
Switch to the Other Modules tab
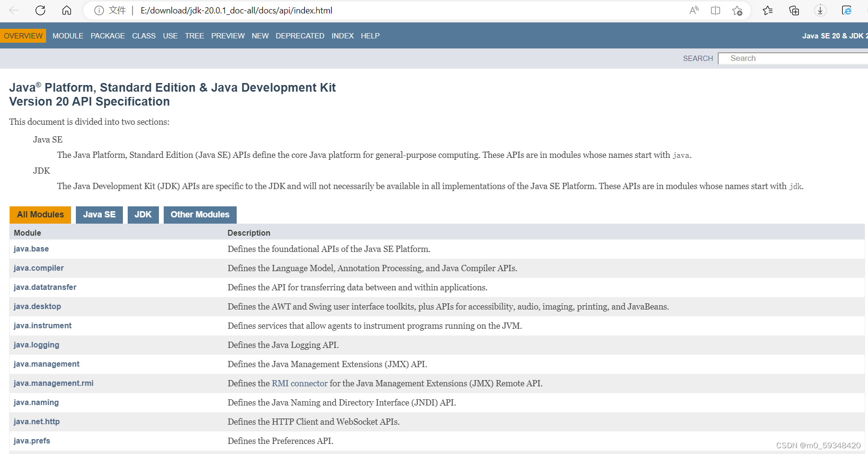pyautogui.click(x=200, y=215)
